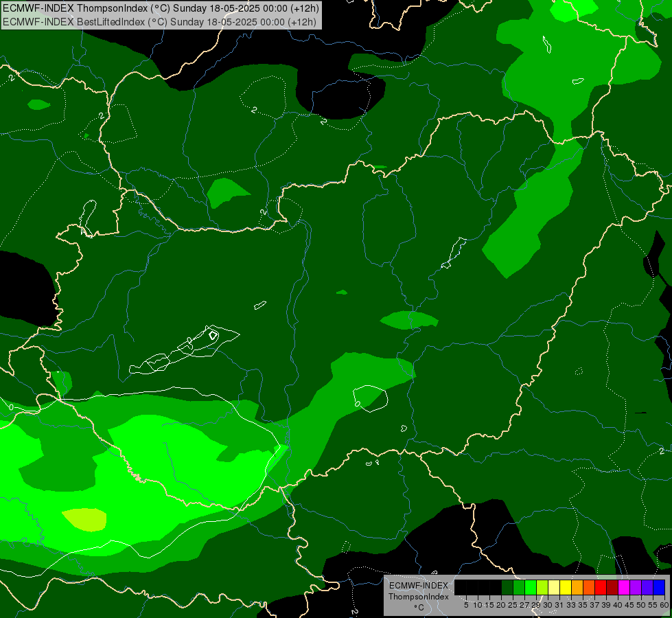This screenshot has width=672, height=618.
Task: Click the '20' tick label on legend
Action: click(502, 605)
